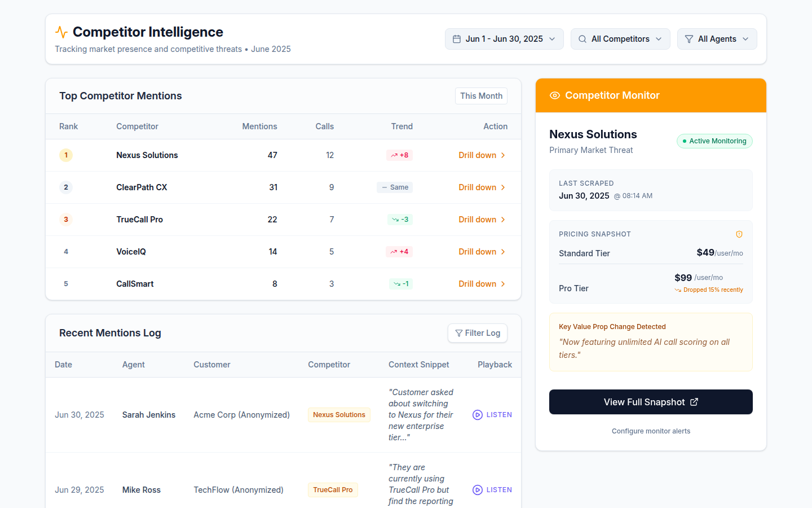Drill down into TrueCall Pro
Viewport: 812px width, 508px height.
tap(483, 220)
